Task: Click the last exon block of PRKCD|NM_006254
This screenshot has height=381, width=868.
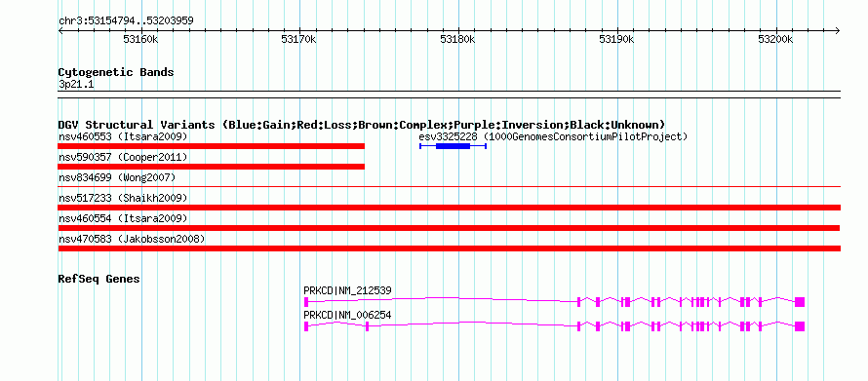Action: coord(800,326)
